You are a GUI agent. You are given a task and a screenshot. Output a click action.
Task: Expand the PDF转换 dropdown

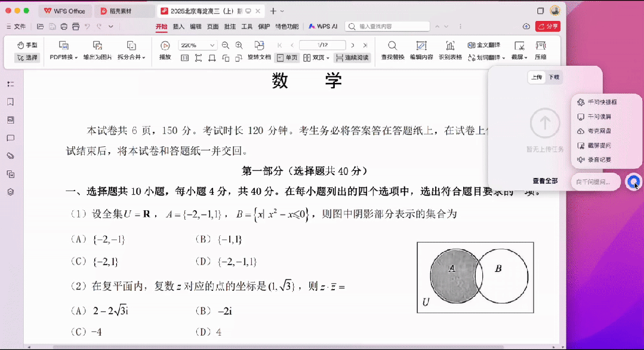click(63, 57)
